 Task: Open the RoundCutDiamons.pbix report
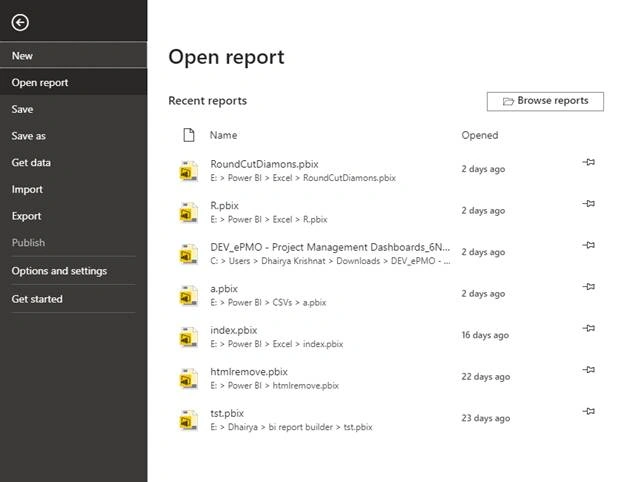(x=264, y=164)
